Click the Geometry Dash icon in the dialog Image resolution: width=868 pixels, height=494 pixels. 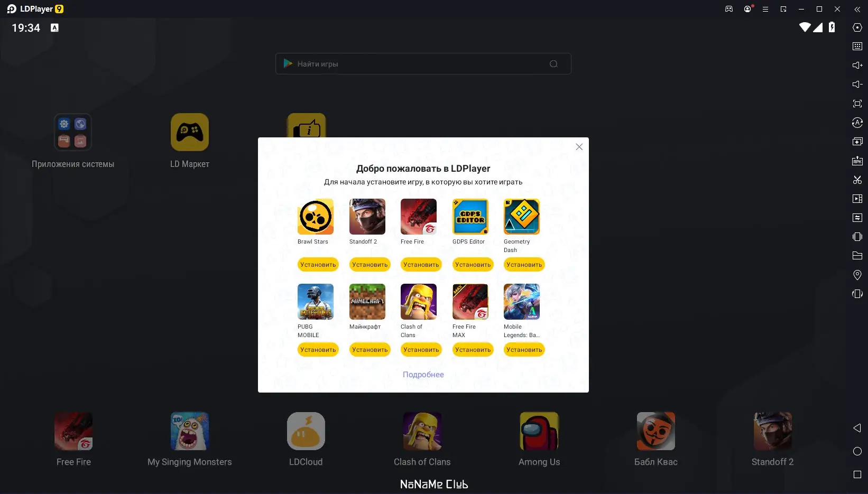click(x=522, y=217)
